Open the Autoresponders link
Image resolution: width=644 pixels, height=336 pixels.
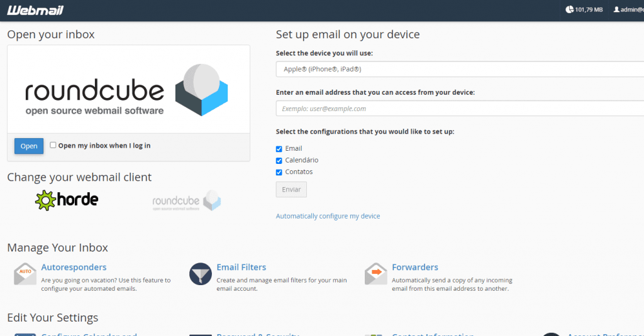[x=74, y=267]
